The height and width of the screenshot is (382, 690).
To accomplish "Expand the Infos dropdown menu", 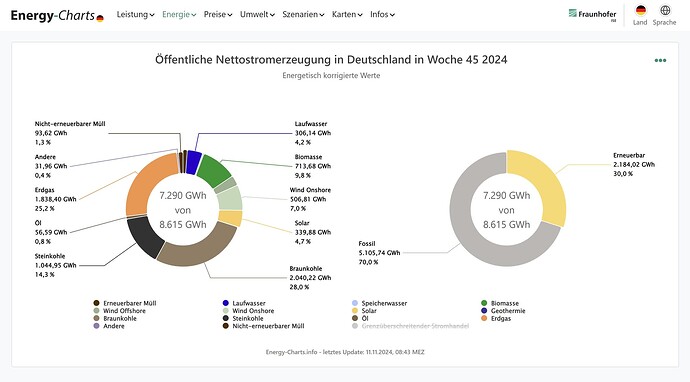I will (382, 15).
